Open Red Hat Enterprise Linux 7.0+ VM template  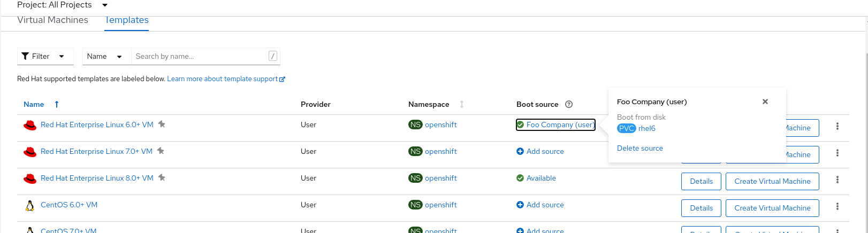pos(96,151)
